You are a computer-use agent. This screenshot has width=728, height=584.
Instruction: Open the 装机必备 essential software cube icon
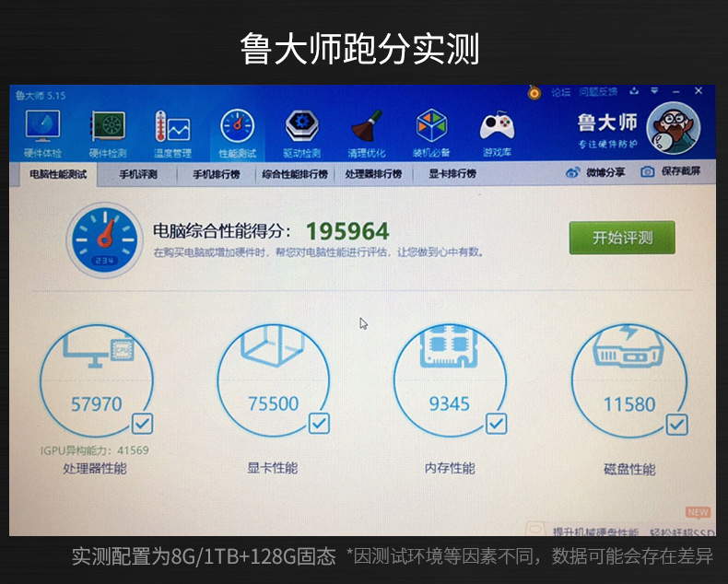(x=431, y=126)
